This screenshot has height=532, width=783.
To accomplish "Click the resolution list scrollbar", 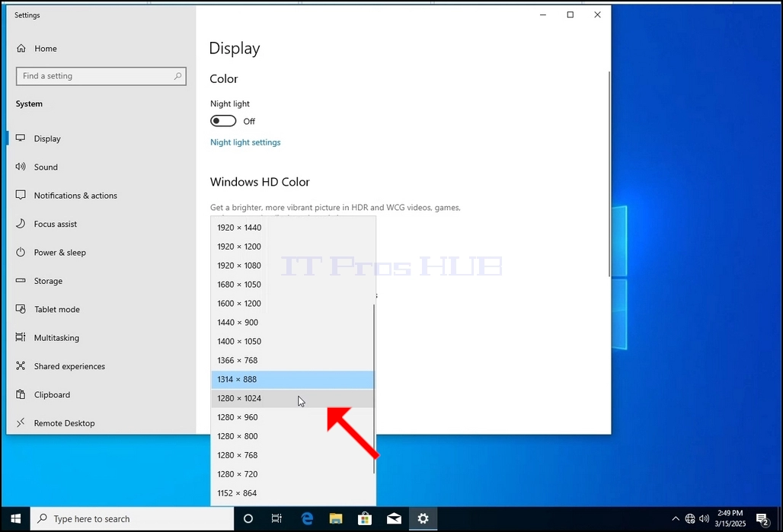I will coord(374,389).
